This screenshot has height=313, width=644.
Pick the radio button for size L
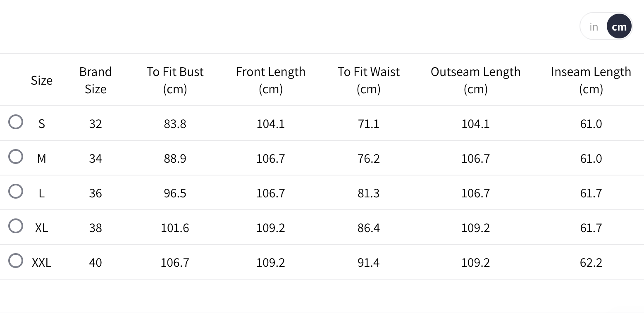point(16,192)
